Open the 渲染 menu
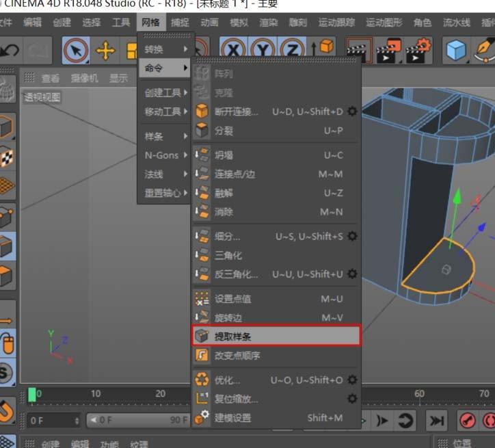The height and width of the screenshot is (448, 495). [x=269, y=22]
